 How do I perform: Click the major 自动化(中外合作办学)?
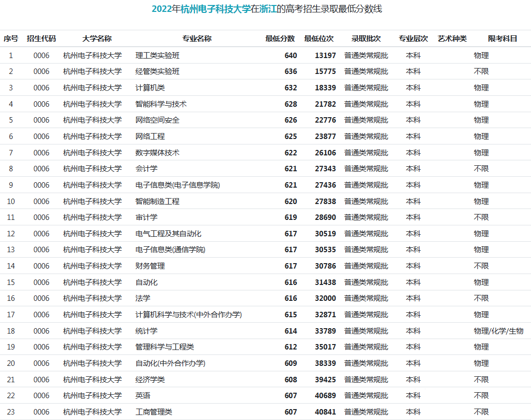[170, 363]
